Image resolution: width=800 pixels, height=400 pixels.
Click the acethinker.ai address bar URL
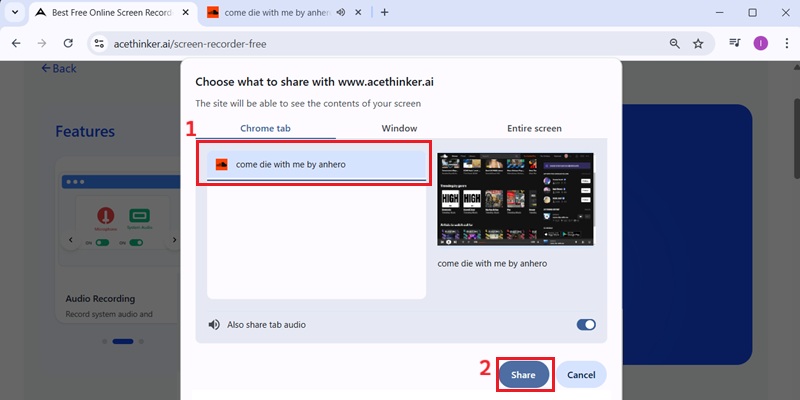click(190, 44)
